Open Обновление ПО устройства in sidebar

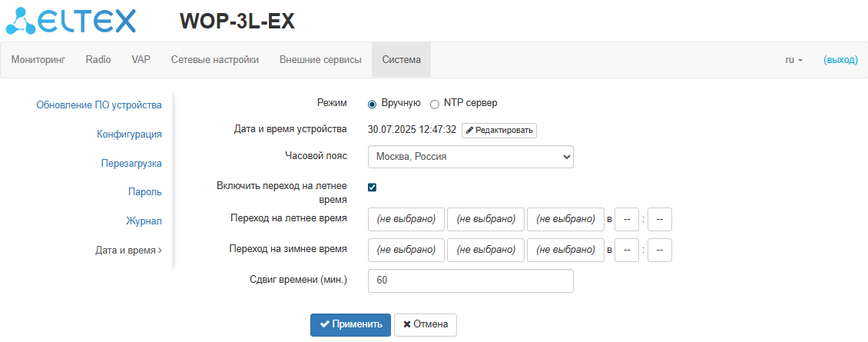click(99, 105)
